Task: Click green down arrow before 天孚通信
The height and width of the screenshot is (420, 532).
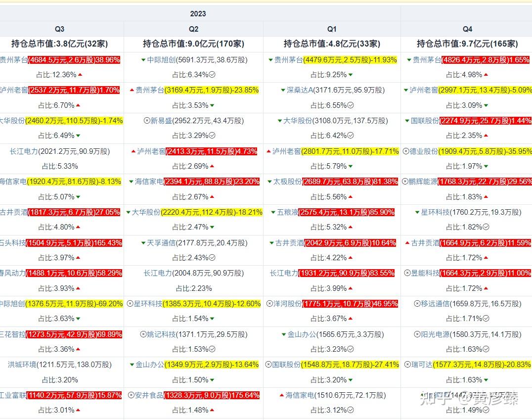Action: click(143, 243)
